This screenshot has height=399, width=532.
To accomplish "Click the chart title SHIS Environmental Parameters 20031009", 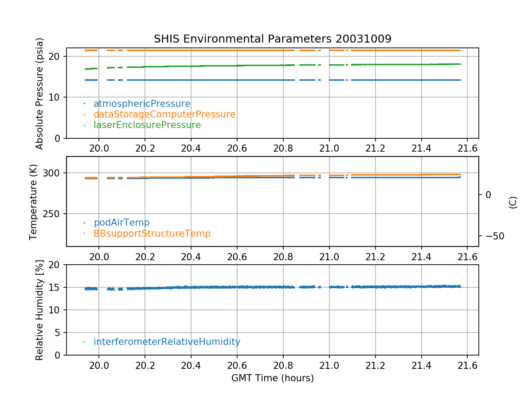I will pyautogui.click(x=272, y=39).
